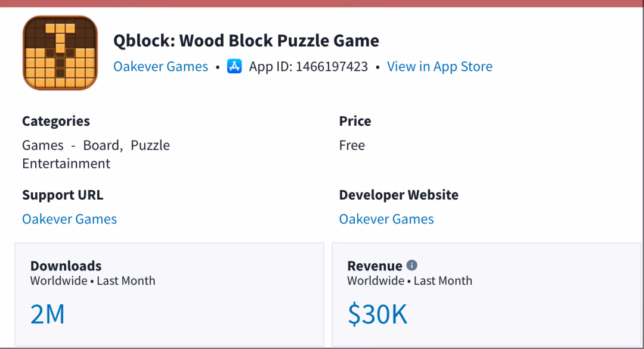Follow the Oakever Games link under Support URL
Screen dimensions: 644x349
[69, 219]
